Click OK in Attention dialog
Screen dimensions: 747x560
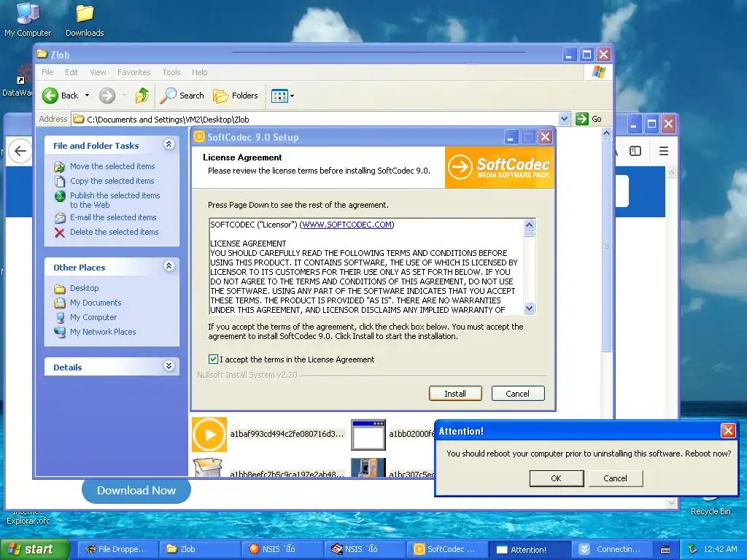point(557,478)
